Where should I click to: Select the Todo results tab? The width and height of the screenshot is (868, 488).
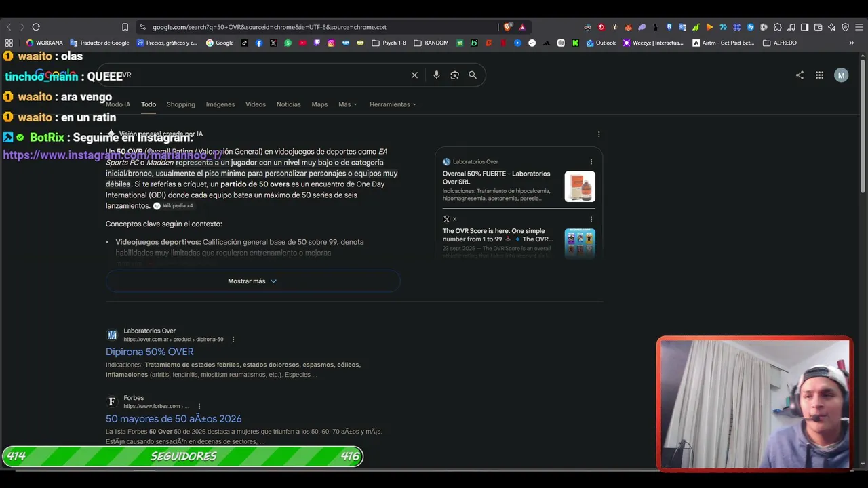point(149,104)
